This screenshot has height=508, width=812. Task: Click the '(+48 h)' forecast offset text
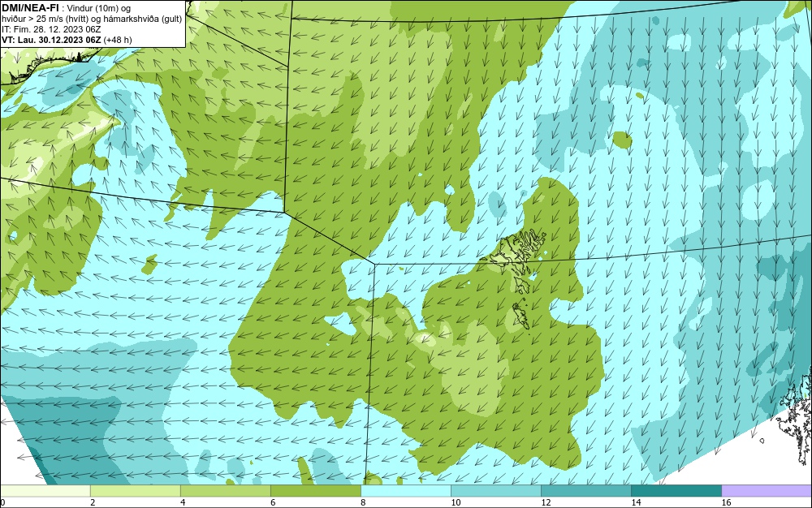pos(118,40)
